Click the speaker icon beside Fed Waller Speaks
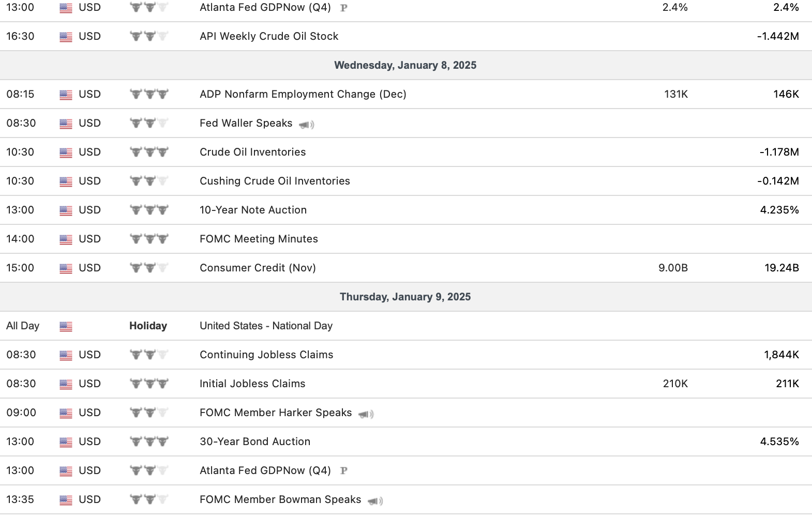Image resolution: width=812 pixels, height=518 pixels. tap(306, 125)
